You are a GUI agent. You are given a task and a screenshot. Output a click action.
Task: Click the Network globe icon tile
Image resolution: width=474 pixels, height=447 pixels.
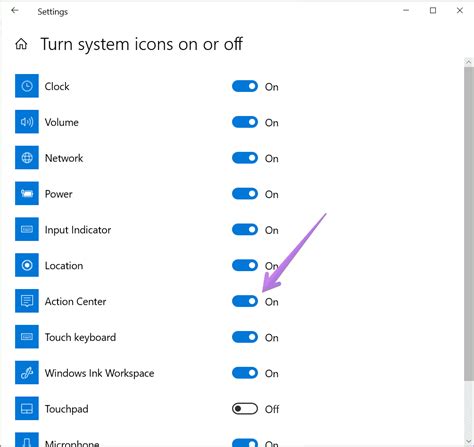[x=27, y=158]
